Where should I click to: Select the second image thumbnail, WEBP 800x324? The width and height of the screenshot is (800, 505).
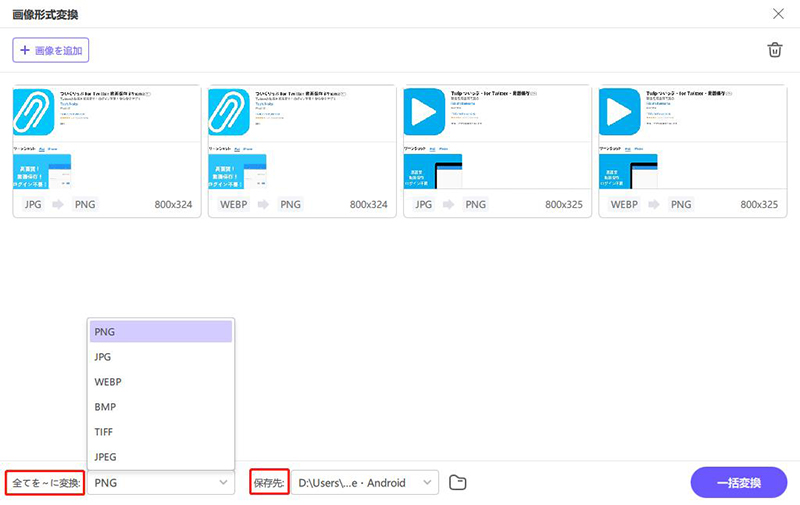coord(301,138)
